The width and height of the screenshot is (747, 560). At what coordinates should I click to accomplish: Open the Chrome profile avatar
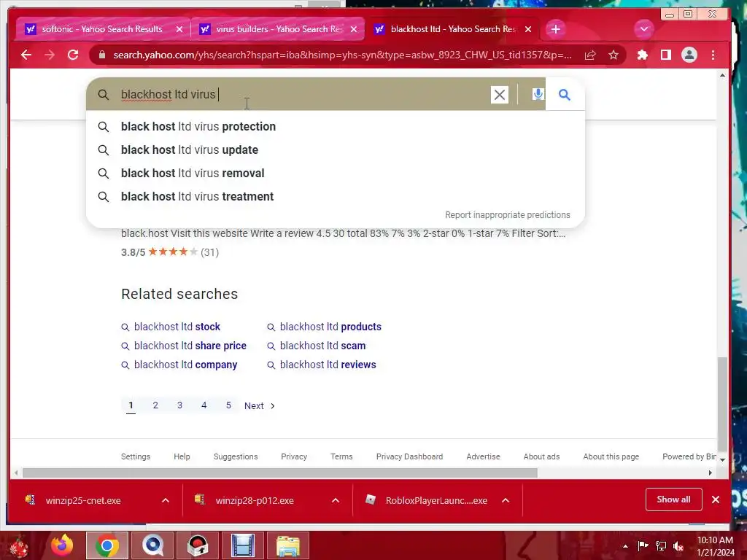[689, 55]
